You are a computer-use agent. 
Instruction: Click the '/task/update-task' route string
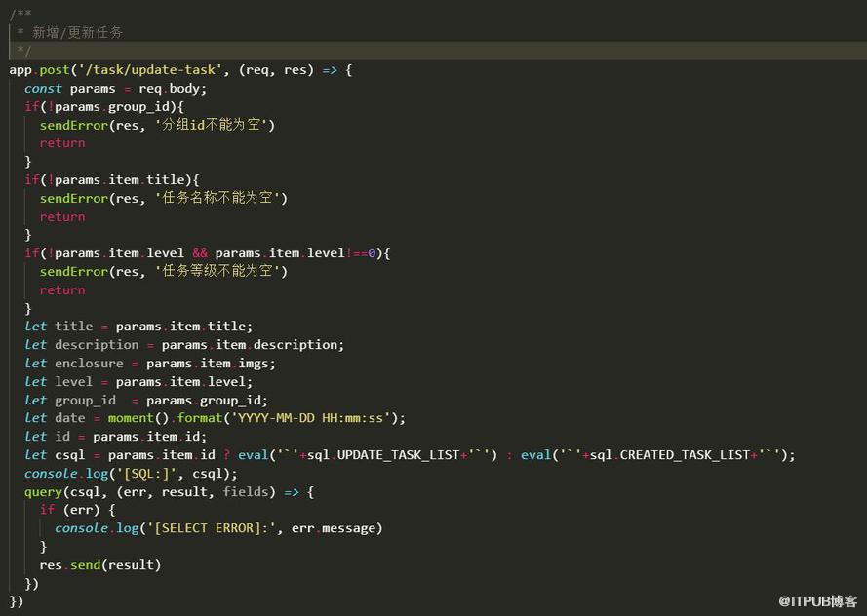(152, 70)
